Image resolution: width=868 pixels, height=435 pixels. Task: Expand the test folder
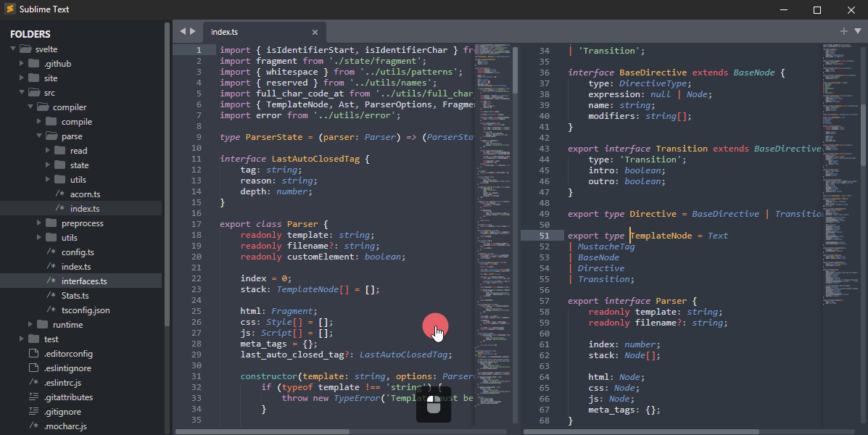click(22, 339)
